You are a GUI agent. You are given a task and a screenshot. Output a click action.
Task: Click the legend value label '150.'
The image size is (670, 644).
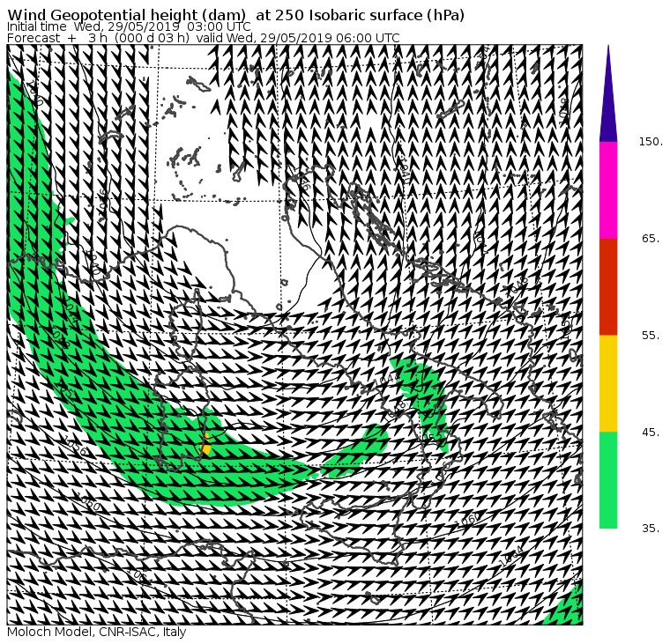[x=651, y=142]
